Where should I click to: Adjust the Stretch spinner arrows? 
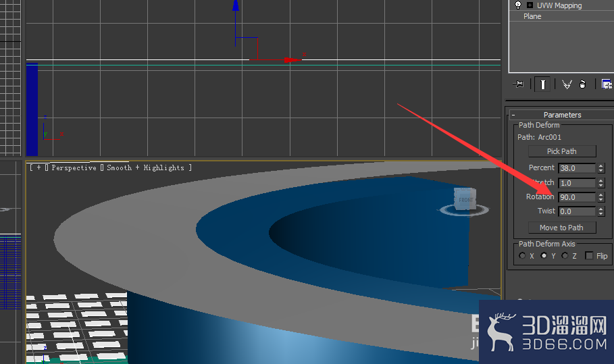pyautogui.click(x=601, y=183)
